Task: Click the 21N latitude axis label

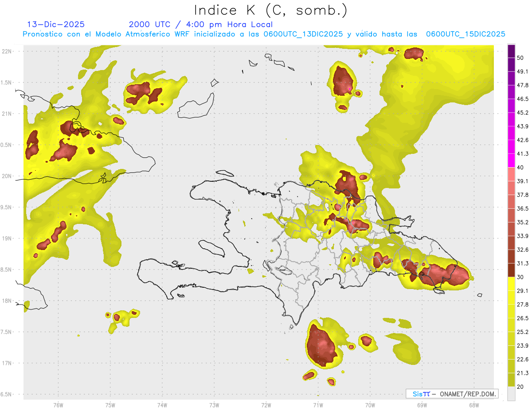Action: [7, 114]
